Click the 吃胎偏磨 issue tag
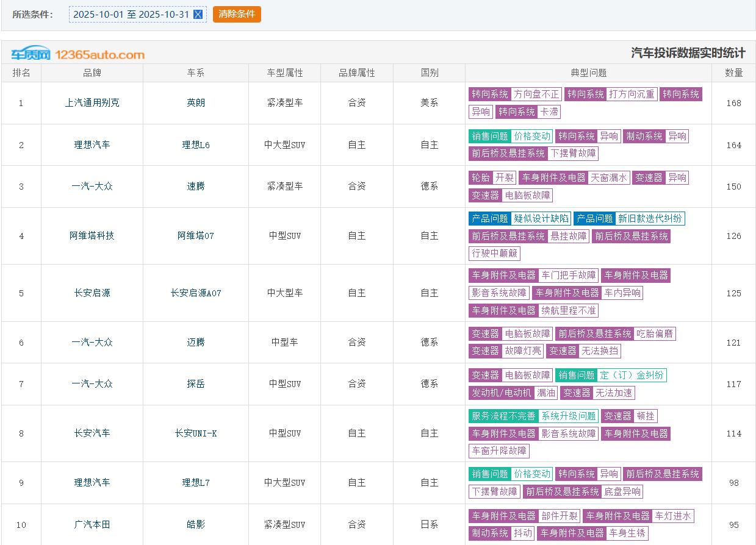756x545 pixels. click(x=655, y=334)
